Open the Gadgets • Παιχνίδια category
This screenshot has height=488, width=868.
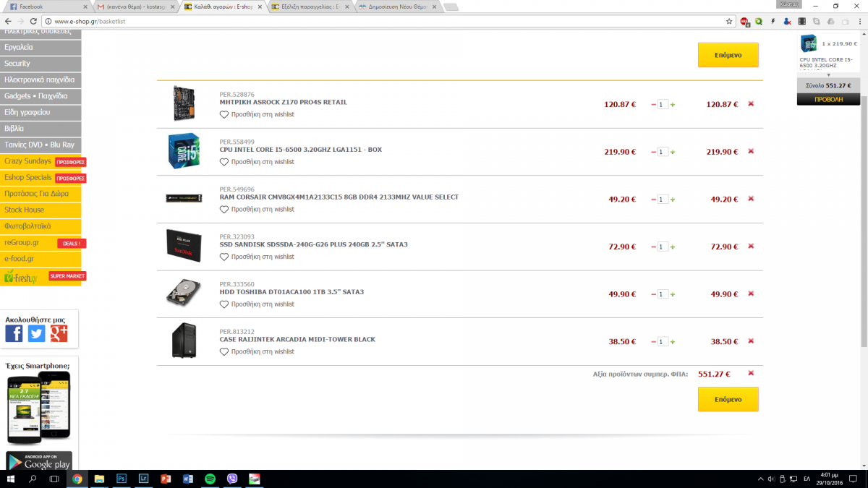[x=41, y=96]
